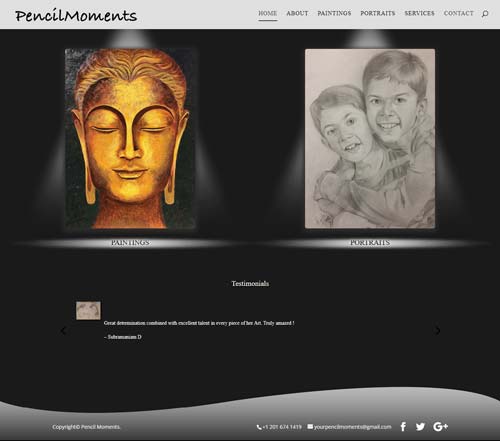Screen dimensions: 500x441
Task: Click the yourpencilmoments@gmail.com email link
Action: tap(352, 427)
